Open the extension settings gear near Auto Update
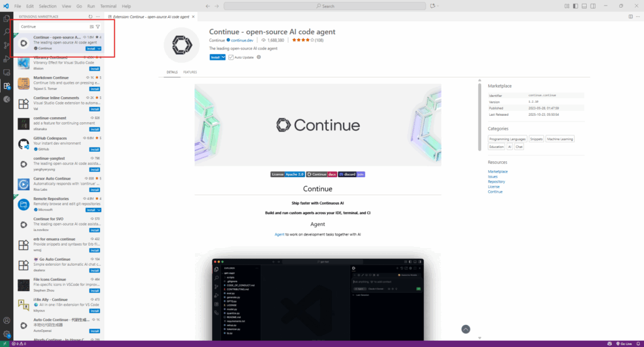The height and width of the screenshot is (347, 644). point(258,57)
